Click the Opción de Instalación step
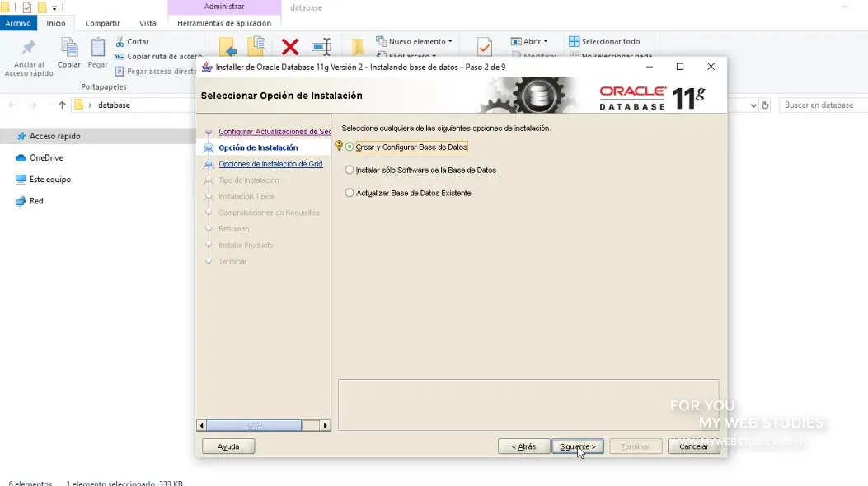This screenshot has height=486, width=868. point(258,147)
